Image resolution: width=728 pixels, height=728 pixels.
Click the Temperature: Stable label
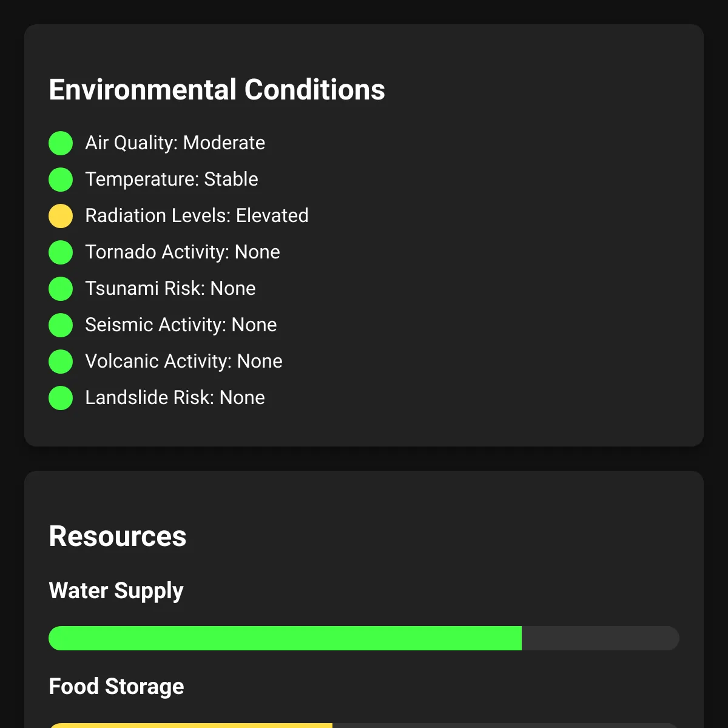tap(172, 179)
